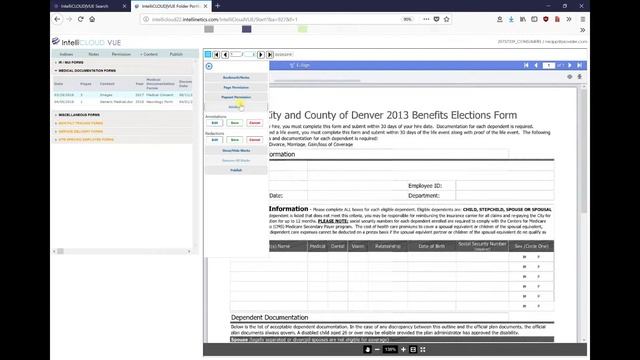Open the browser library icon

522,19
